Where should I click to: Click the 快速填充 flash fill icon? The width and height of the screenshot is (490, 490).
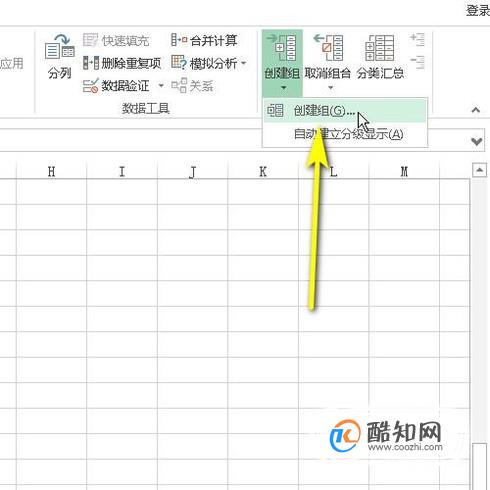[90, 40]
